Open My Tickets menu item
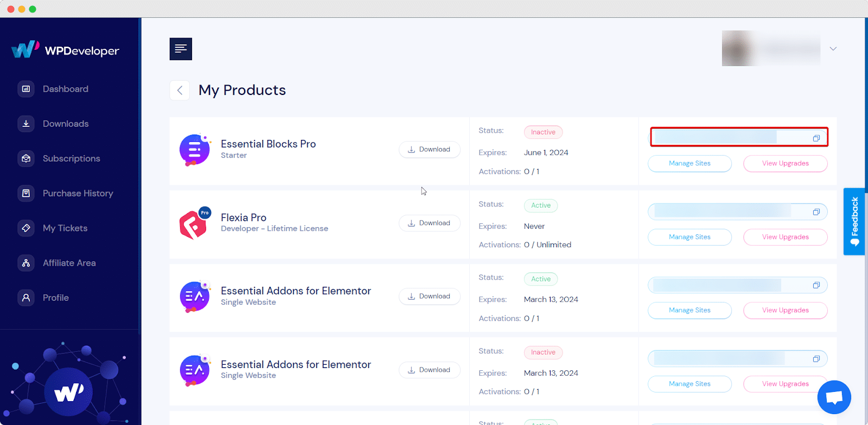868x425 pixels. (65, 228)
